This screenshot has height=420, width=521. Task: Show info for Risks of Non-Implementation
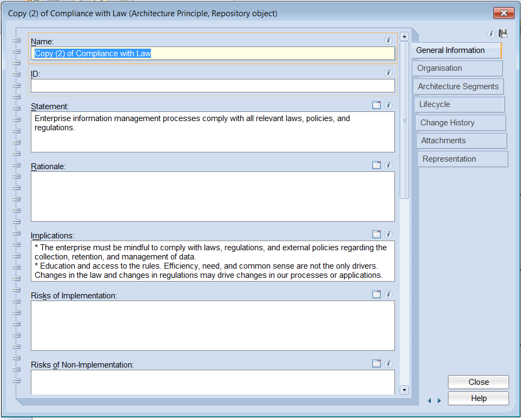[x=388, y=363]
